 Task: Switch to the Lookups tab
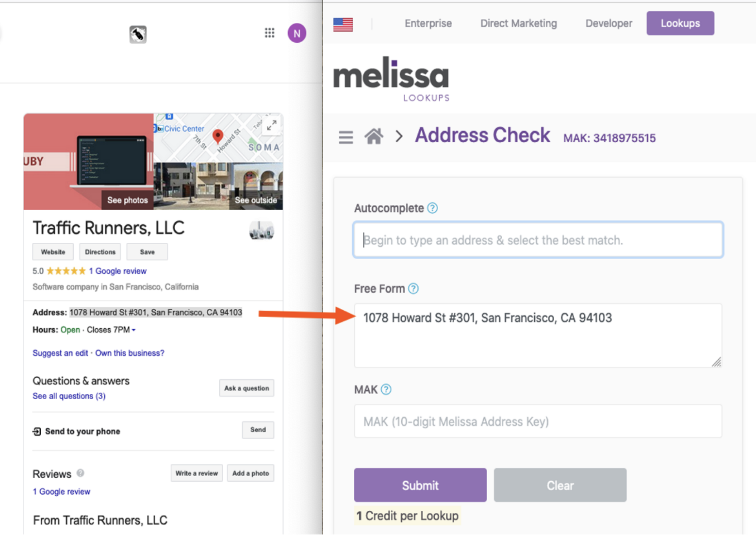tap(680, 23)
